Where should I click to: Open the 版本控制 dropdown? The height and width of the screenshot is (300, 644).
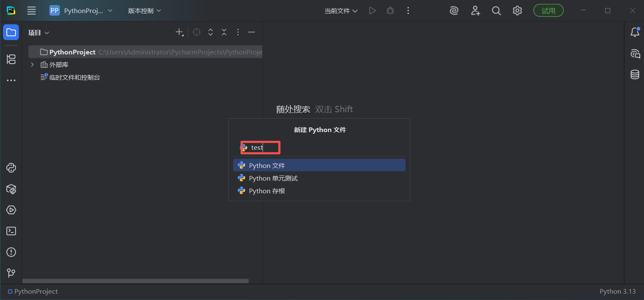pos(145,11)
